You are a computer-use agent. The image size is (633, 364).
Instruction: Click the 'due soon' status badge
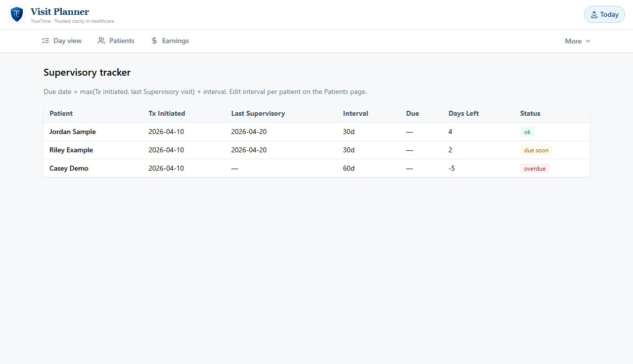click(536, 150)
